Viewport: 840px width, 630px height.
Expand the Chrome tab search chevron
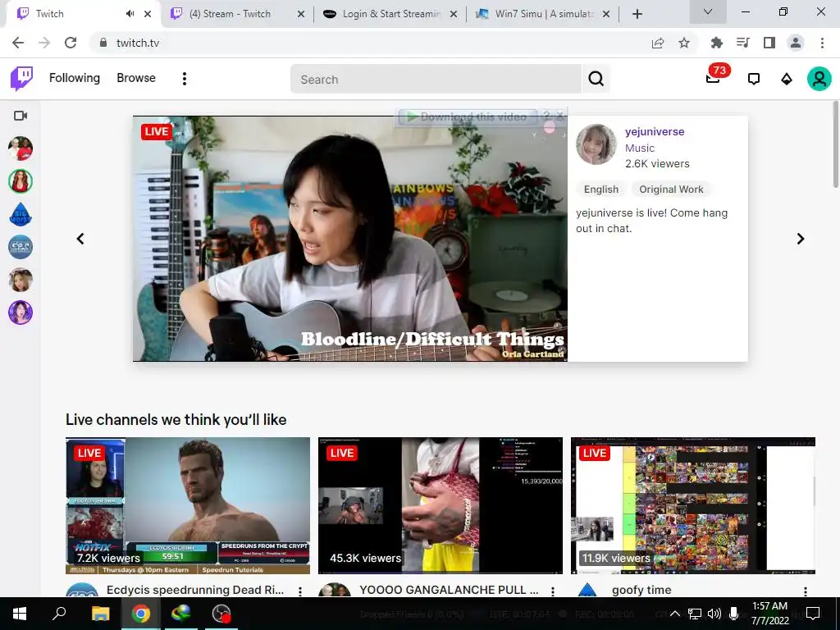point(708,11)
